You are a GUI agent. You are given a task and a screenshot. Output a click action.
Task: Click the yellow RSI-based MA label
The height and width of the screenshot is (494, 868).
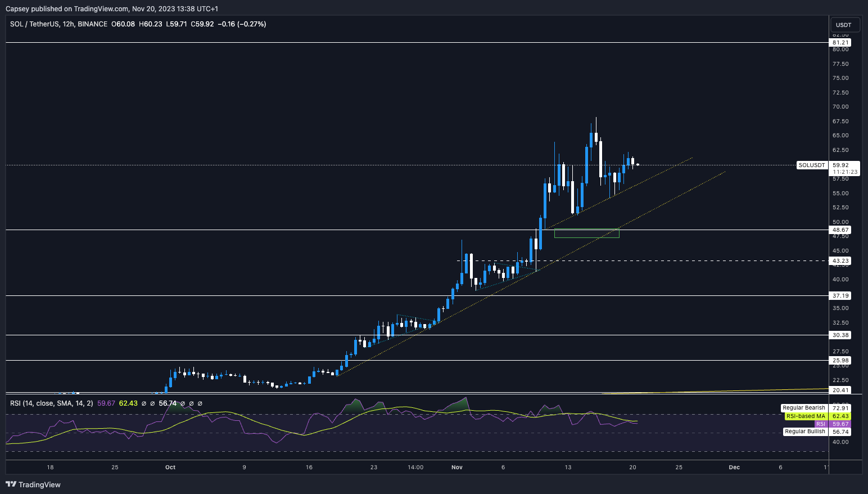[806, 416]
